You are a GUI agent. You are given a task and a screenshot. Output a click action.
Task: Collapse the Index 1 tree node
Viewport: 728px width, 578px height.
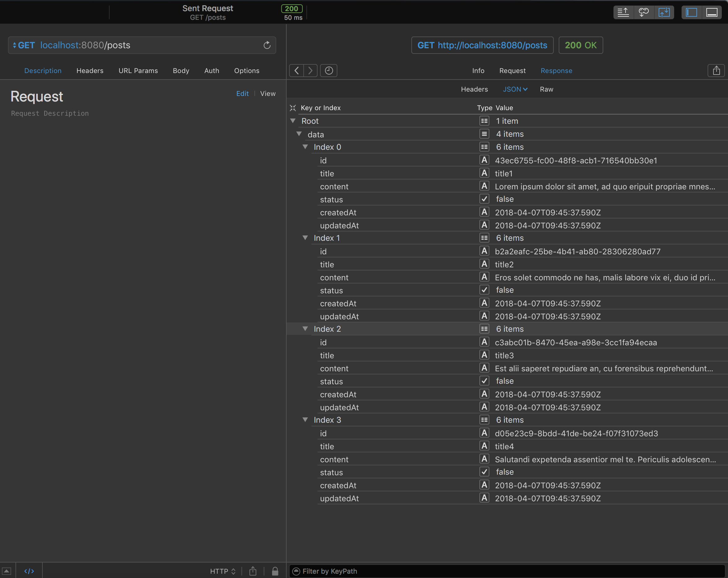pos(305,238)
